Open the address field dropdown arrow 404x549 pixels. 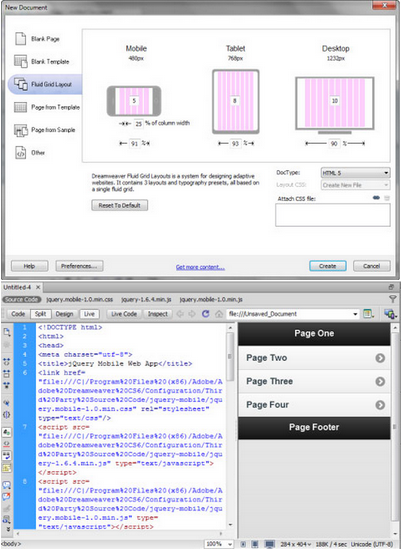tap(355, 314)
